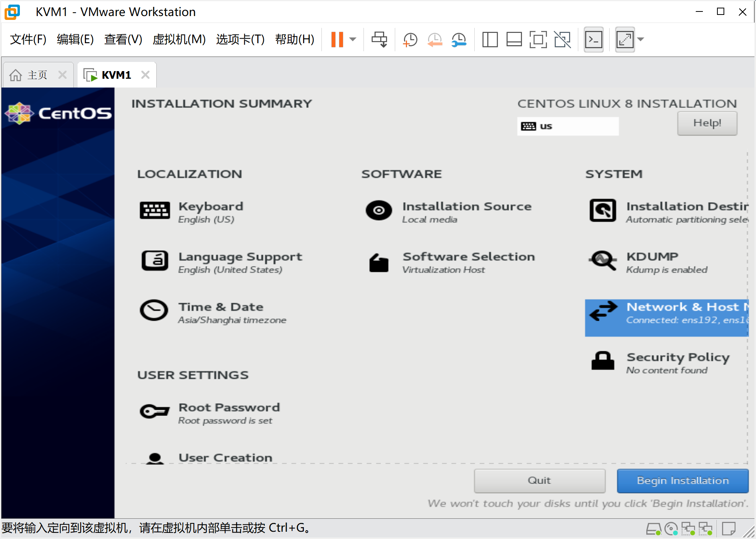Click the CD/DVD status bar icon

671,529
